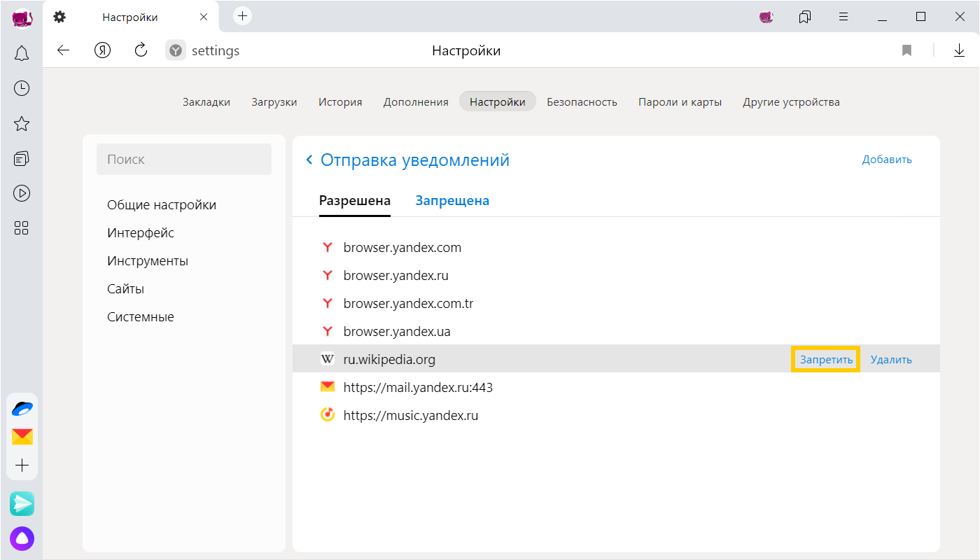The image size is (980, 560).
Task: Add a new sidebar app with plus
Action: [22, 465]
